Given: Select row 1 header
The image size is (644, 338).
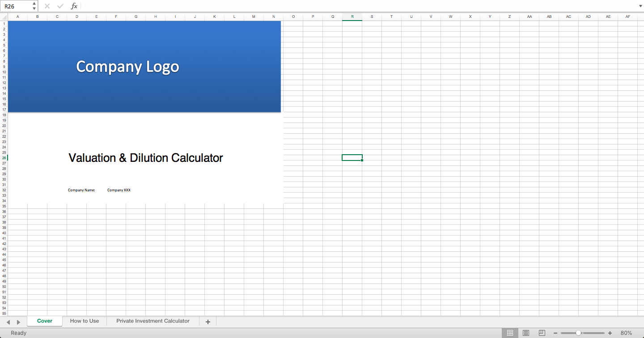Looking at the screenshot, I should (4, 24).
